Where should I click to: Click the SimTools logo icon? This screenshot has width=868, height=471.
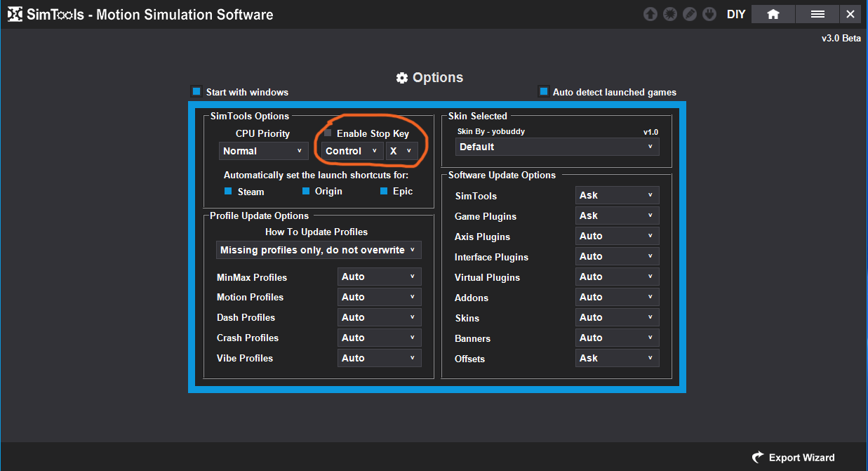click(14, 14)
